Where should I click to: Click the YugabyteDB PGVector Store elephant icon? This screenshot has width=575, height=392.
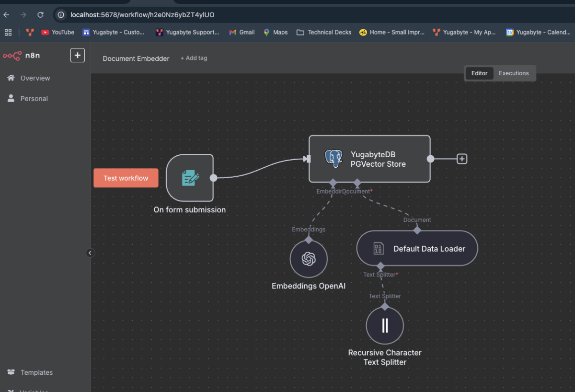point(333,159)
